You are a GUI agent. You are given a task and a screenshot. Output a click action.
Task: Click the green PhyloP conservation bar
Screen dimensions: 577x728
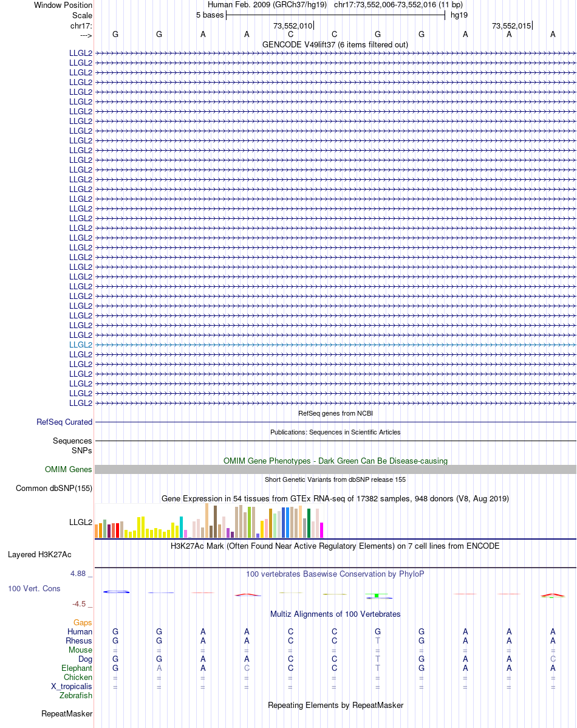pos(377,595)
